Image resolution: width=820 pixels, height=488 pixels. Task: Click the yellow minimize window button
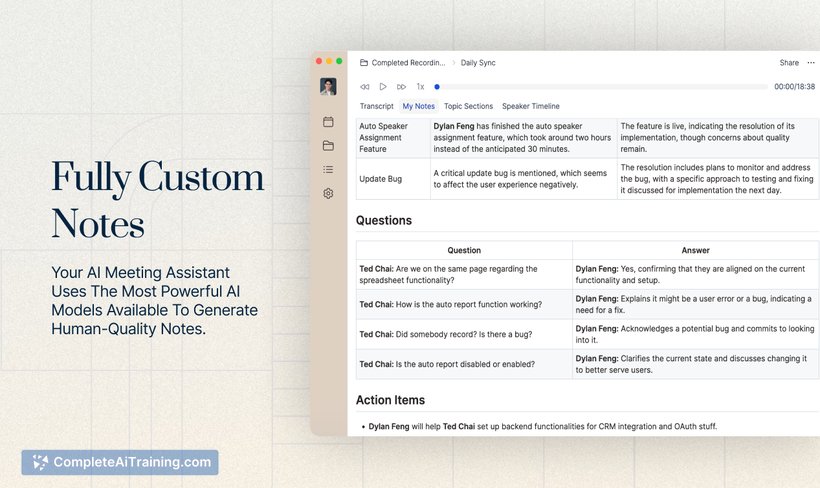329,61
